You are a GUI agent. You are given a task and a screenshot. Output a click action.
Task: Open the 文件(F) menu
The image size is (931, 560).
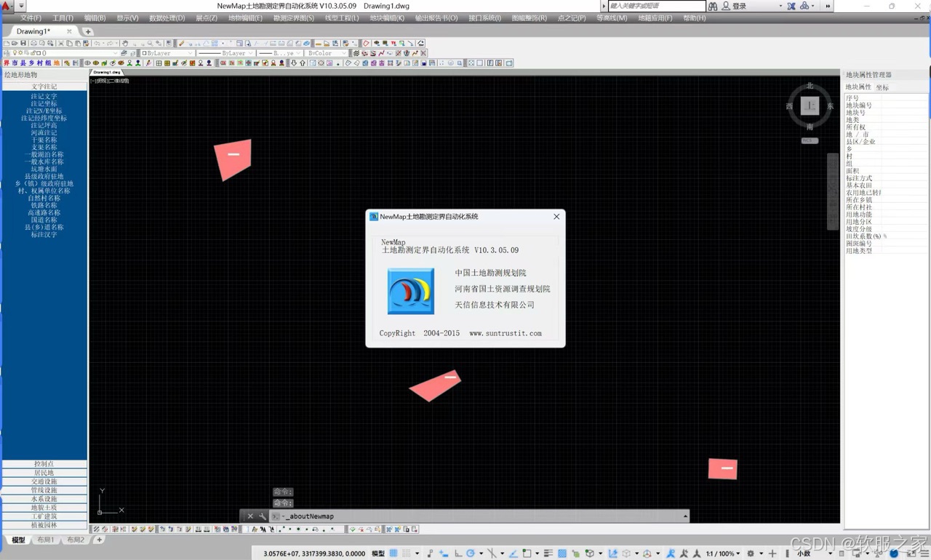click(x=31, y=18)
